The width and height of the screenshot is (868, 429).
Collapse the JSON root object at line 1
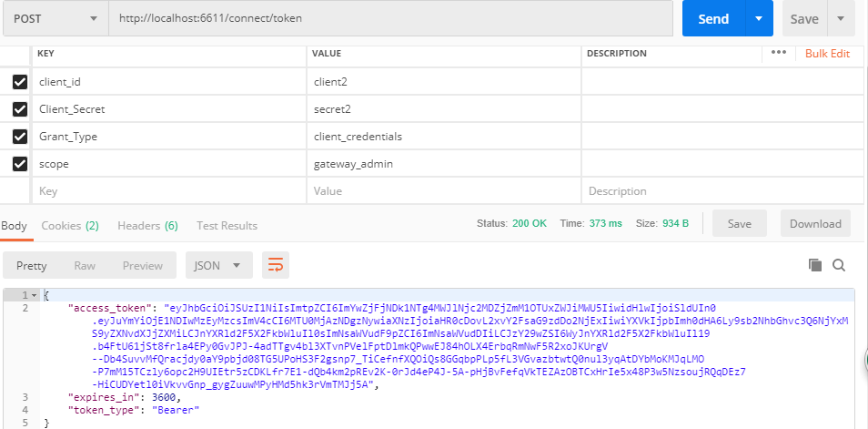pos(35,296)
